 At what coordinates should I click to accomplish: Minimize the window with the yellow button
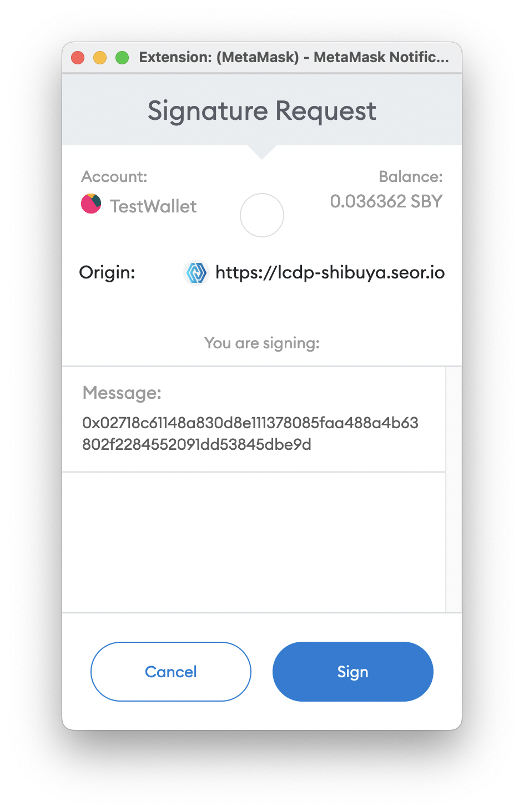100,58
